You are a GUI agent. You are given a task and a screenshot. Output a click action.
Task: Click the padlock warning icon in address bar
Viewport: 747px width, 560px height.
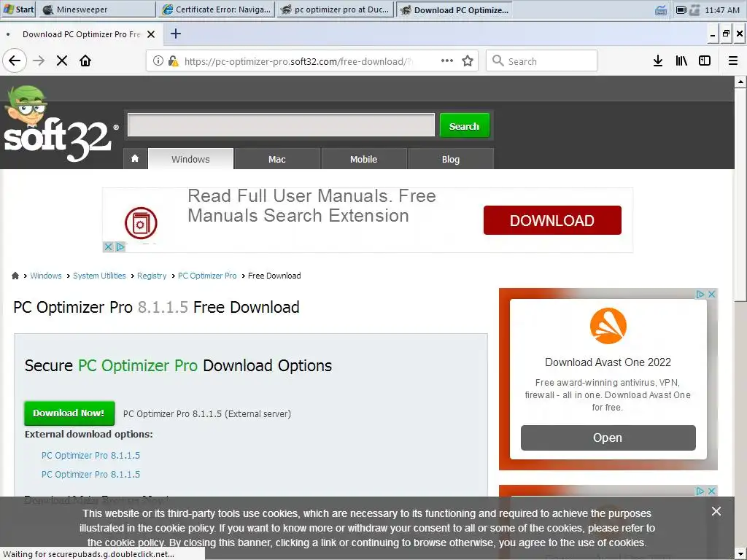pyautogui.click(x=173, y=61)
